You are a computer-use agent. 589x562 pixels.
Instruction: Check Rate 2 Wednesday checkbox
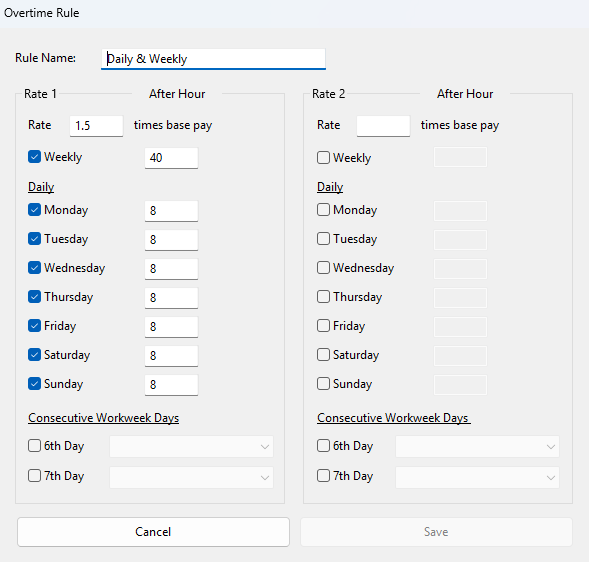[x=323, y=267]
